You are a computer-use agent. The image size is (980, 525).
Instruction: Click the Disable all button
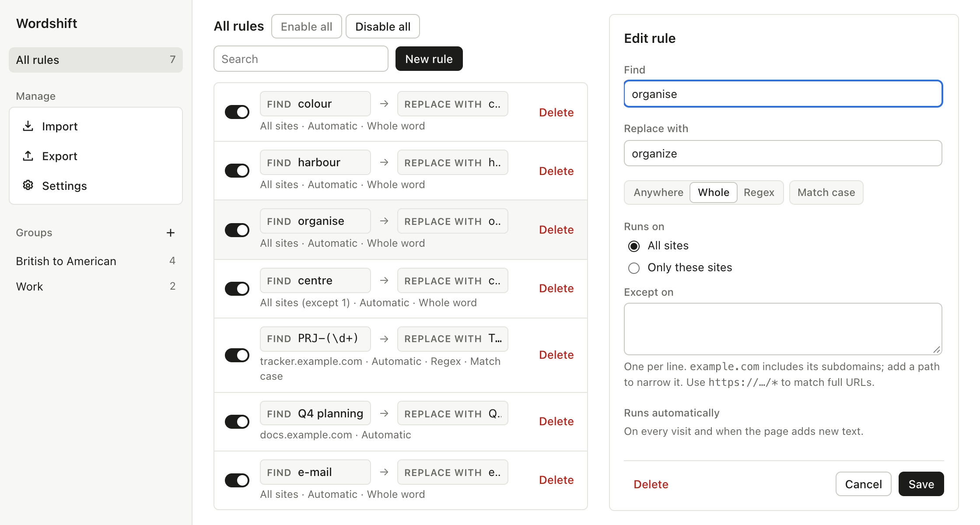(x=383, y=27)
